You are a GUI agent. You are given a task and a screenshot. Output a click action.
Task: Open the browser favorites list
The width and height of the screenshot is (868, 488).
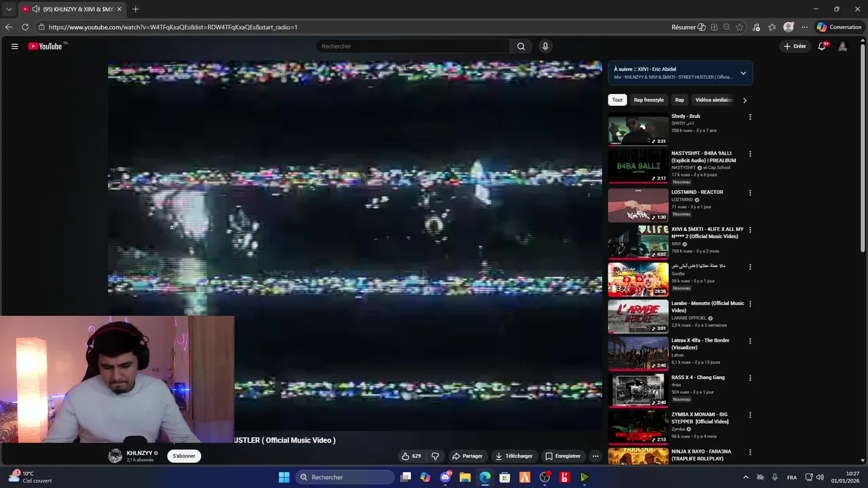click(x=772, y=27)
